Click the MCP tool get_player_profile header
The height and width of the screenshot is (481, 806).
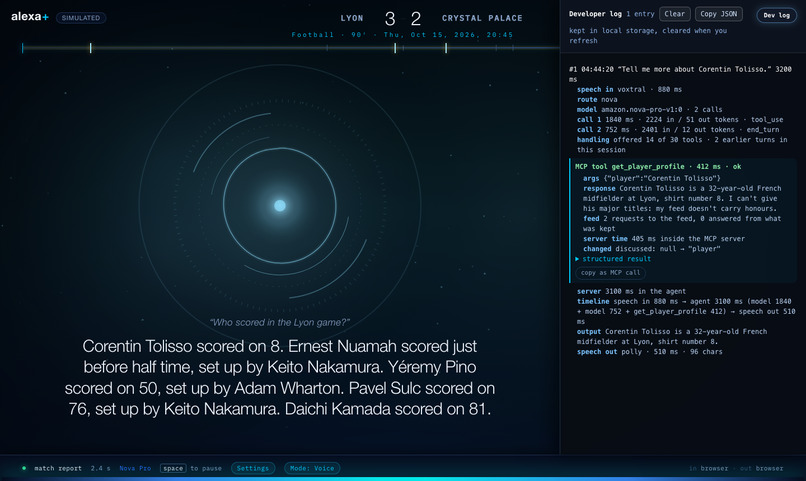tap(658, 166)
